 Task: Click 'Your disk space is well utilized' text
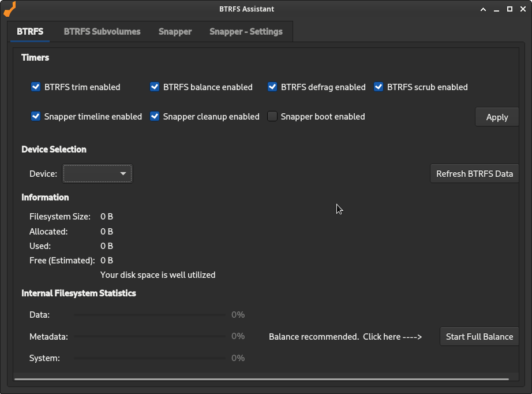tap(158, 275)
